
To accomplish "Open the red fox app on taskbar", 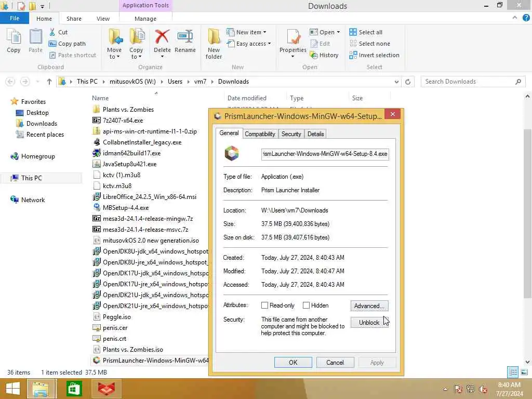I will click(106, 389).
